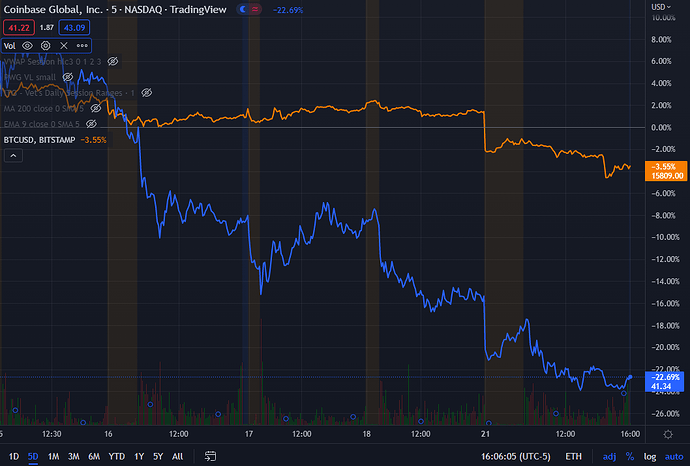Switch to the YTD time range
690x466 pixels.
(117, 456)
